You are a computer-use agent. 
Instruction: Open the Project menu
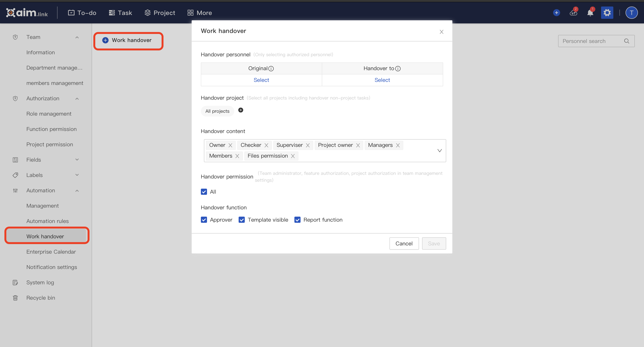pyautogui.click(x=160, y=13)
